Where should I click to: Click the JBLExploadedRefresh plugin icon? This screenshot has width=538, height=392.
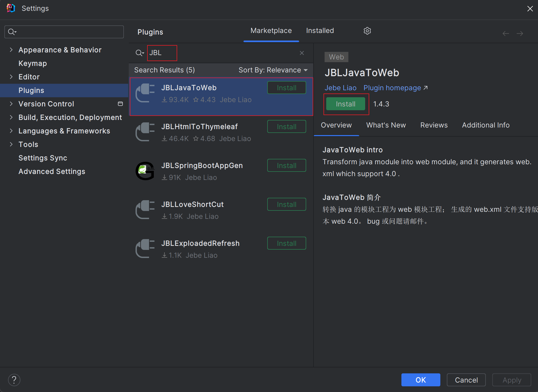(x=145, y=249)
